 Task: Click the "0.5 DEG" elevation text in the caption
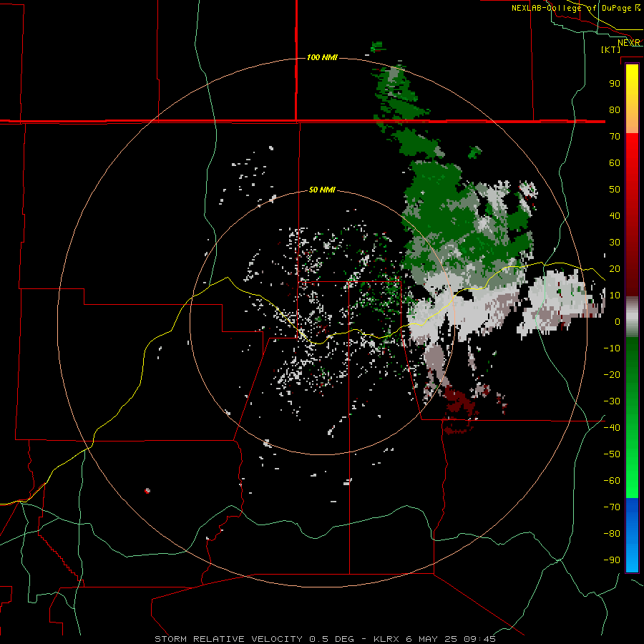coord(331,639)
